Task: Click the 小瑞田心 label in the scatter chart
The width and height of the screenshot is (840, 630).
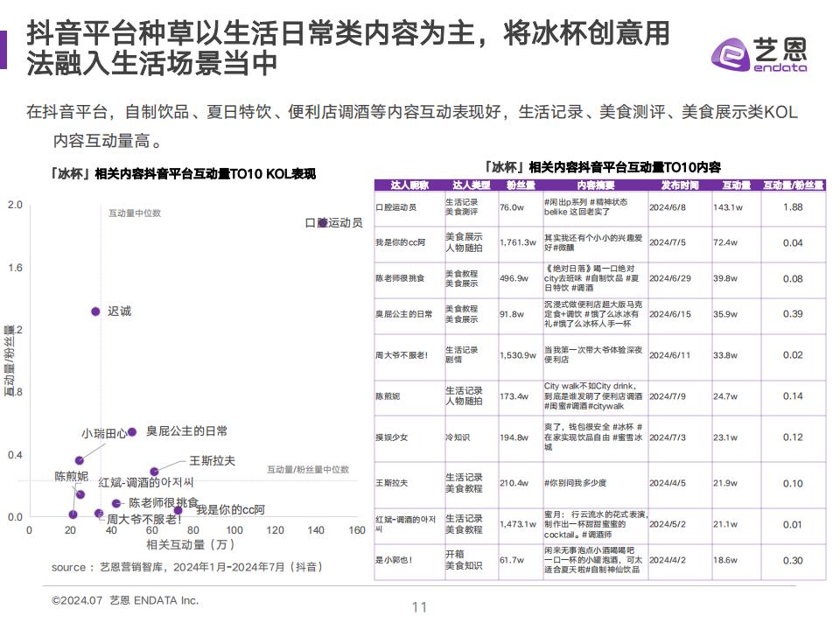Action: point(104,434)
